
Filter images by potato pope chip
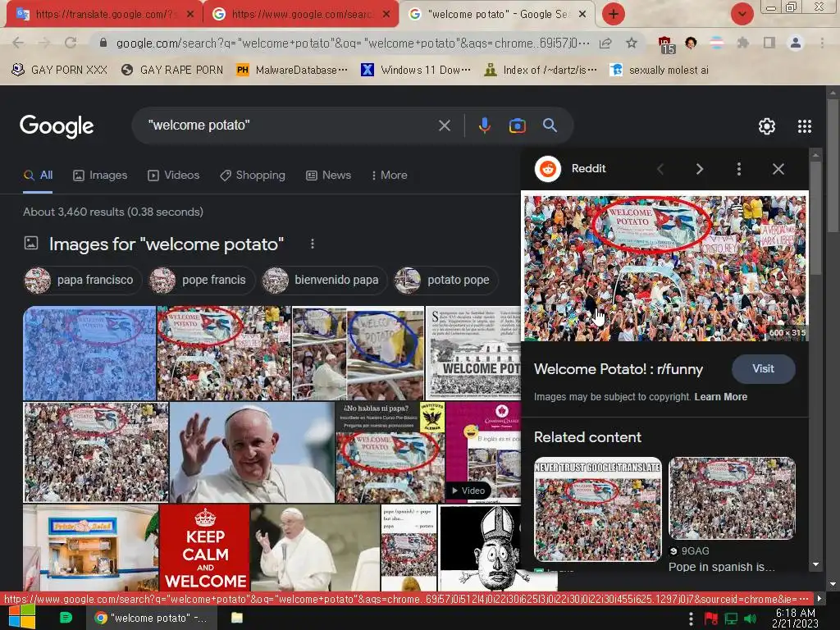tap(445, 281)
